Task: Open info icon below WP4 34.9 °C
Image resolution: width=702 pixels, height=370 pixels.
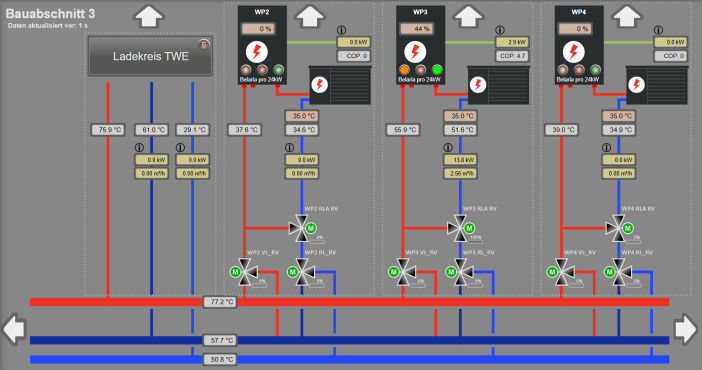Action: point(606,147)
